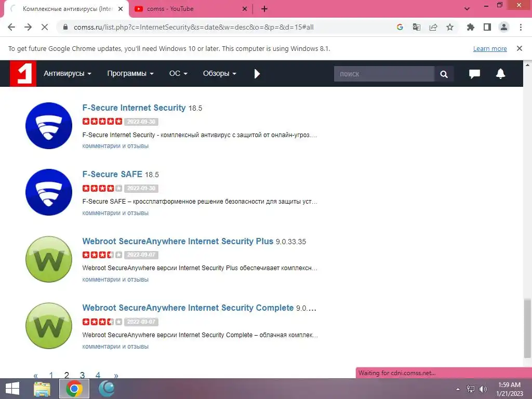Open the notifications bell icon
Screen dimensions: 532x399
(500, 74)
